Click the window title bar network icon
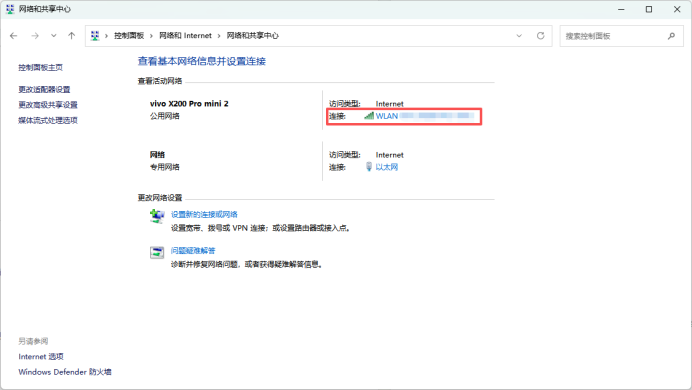Image resolution: width=692 pixels, height=390 pixels. 10,9
